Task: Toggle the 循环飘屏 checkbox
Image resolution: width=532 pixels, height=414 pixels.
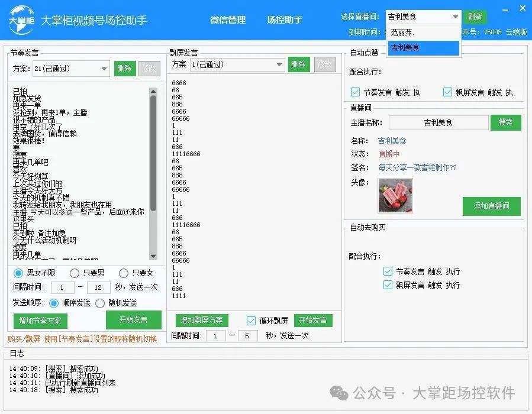Action: (251, 321)
